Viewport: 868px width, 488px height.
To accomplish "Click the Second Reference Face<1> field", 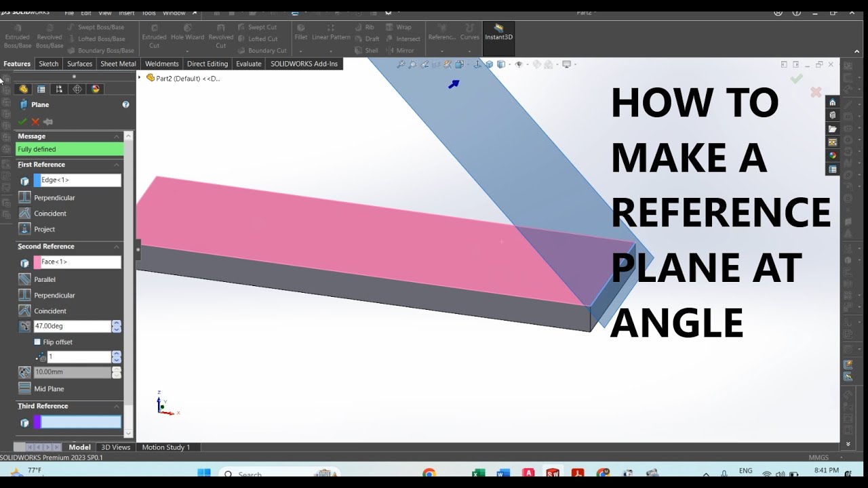I will click(x=77, y=262).
